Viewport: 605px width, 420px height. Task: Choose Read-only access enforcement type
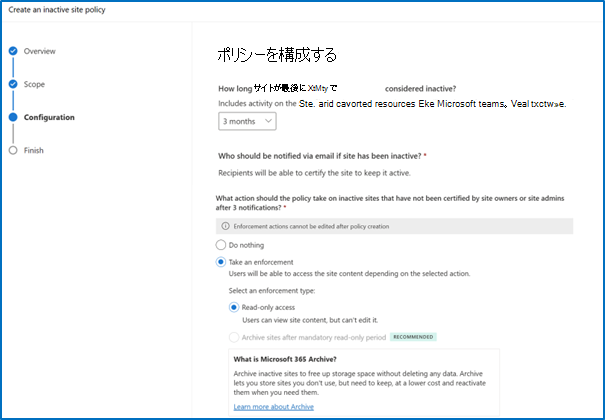point(234,307)
